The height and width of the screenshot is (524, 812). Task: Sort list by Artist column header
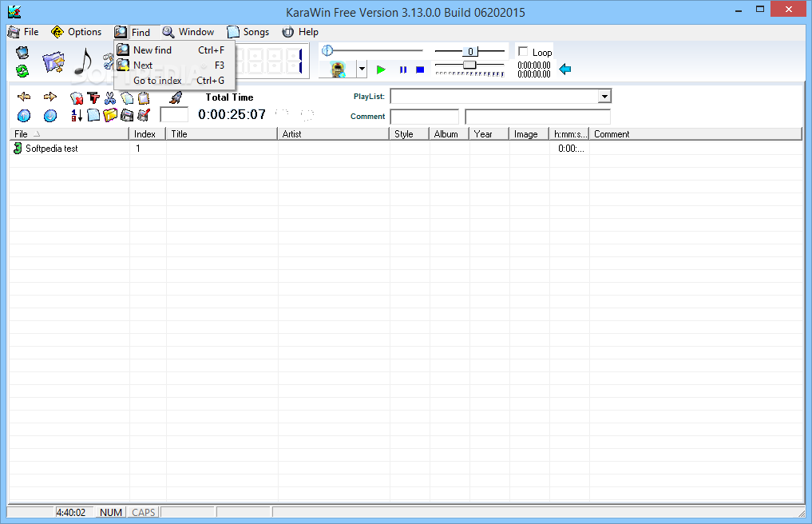coord(334,133)
